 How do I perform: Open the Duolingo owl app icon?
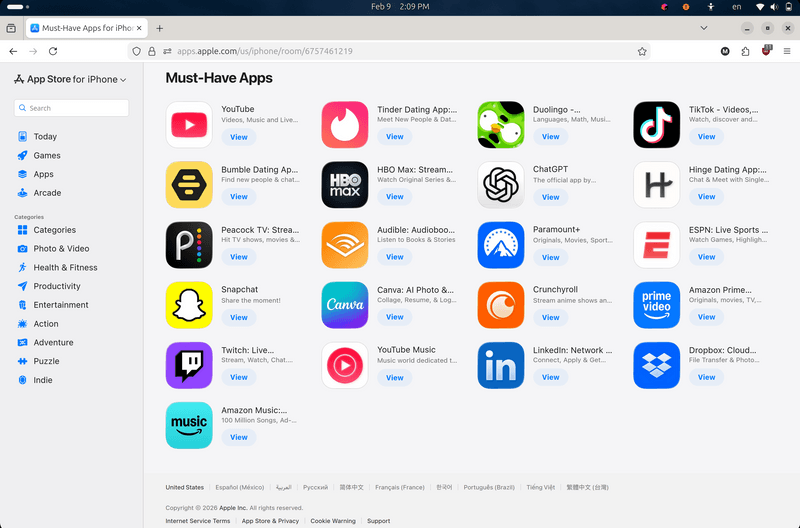501,124
